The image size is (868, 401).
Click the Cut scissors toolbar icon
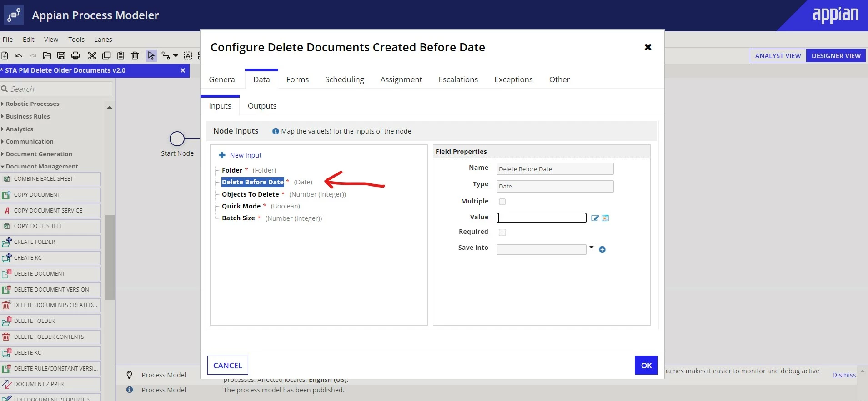[x=92, y=56]
